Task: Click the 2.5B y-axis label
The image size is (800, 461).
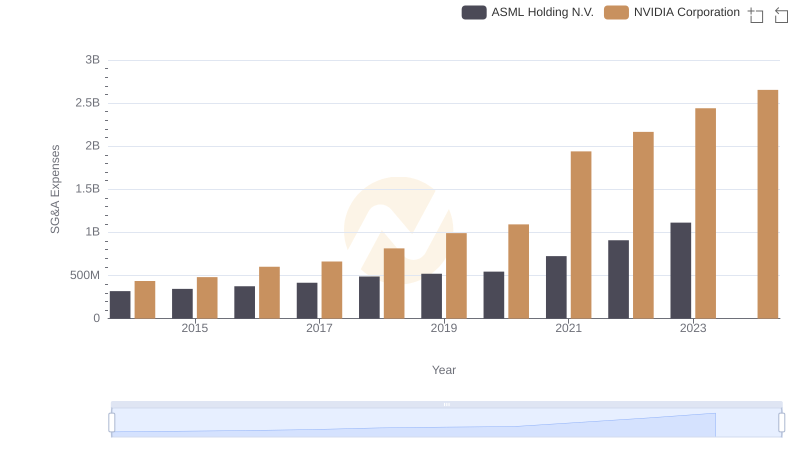Action: [87, 103]
